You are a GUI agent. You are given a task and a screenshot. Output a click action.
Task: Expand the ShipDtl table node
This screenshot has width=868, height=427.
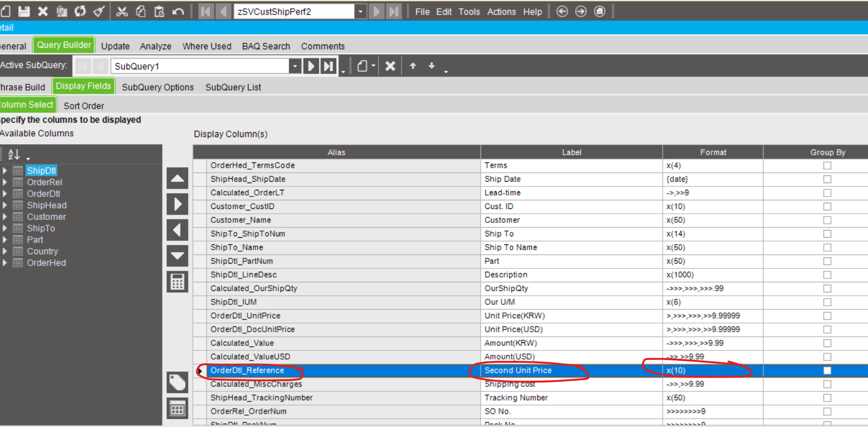point(4,171)
